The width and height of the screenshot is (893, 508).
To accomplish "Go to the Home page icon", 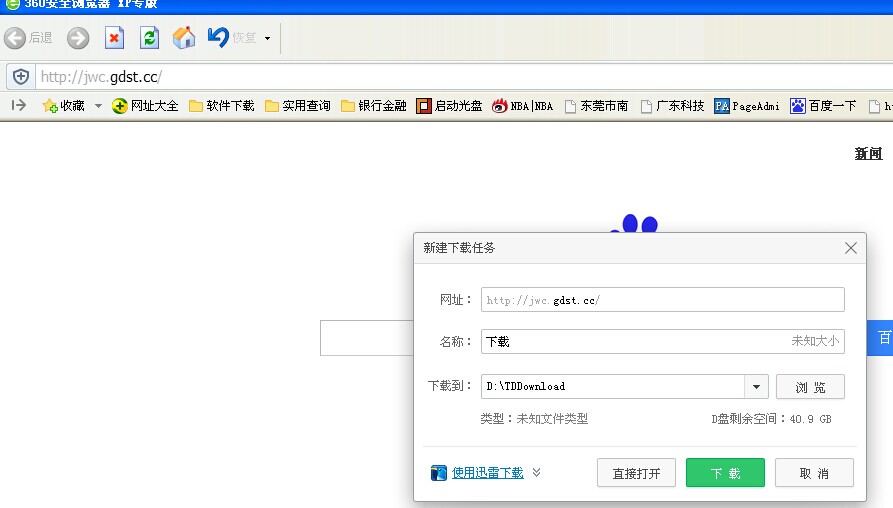I will tap(184, 38).
